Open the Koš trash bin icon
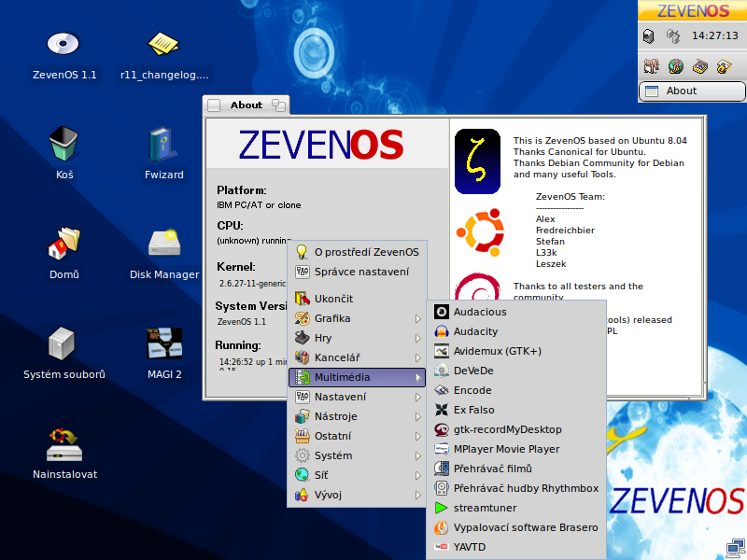Image resolution: width=747 pixels, height=560 pixels. 63,144
